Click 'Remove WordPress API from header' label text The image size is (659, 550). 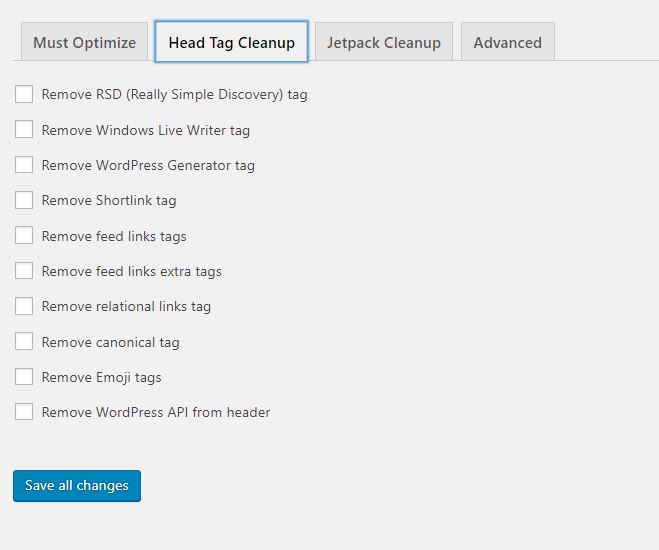pos(155,412)
